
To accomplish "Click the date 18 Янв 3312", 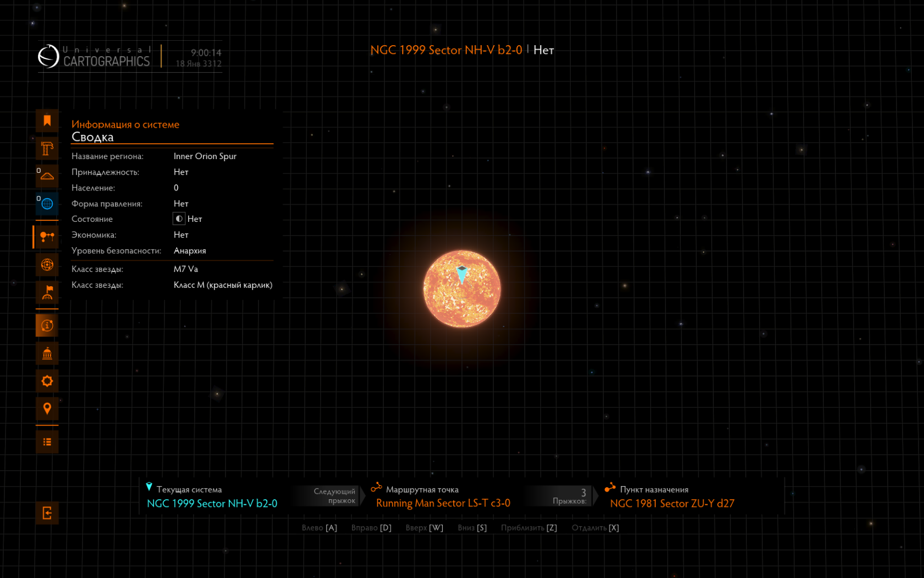I will click(199, 64).
